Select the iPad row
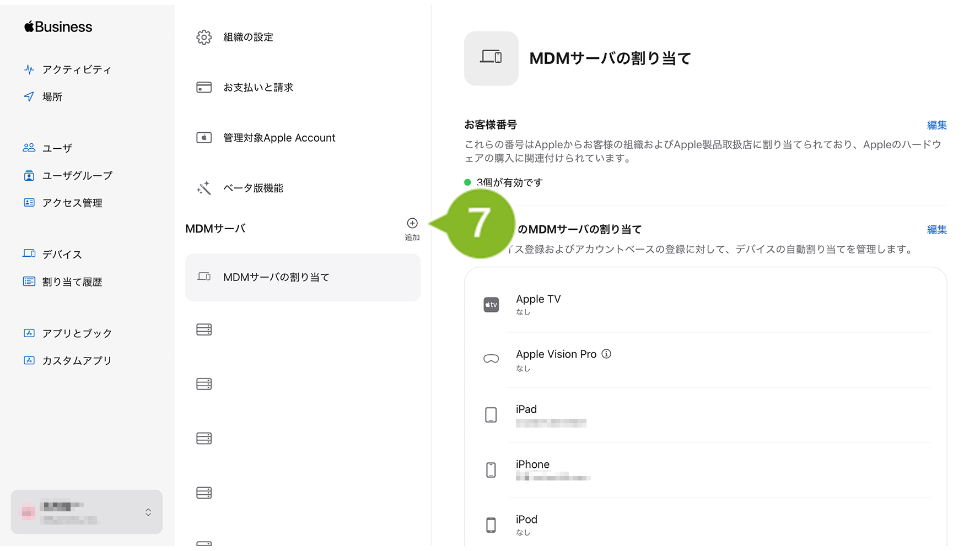Screen dimensions: 980x551 tap(706, 415)
